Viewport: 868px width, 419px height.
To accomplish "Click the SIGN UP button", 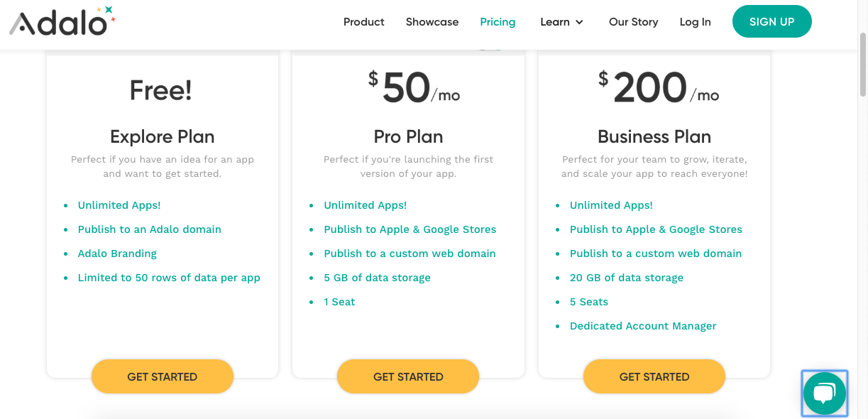I will tap(771, 21).
